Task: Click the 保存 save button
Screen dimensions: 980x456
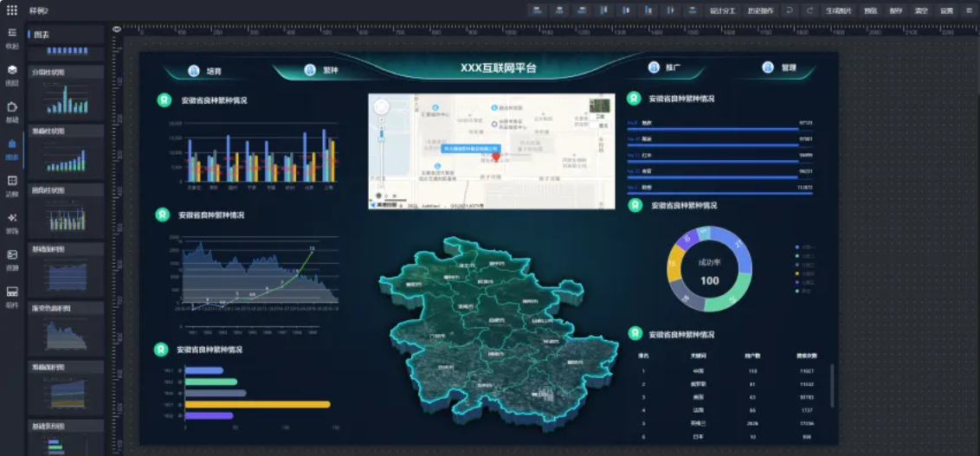Action: pyautogui.click(x=896, y=10)
